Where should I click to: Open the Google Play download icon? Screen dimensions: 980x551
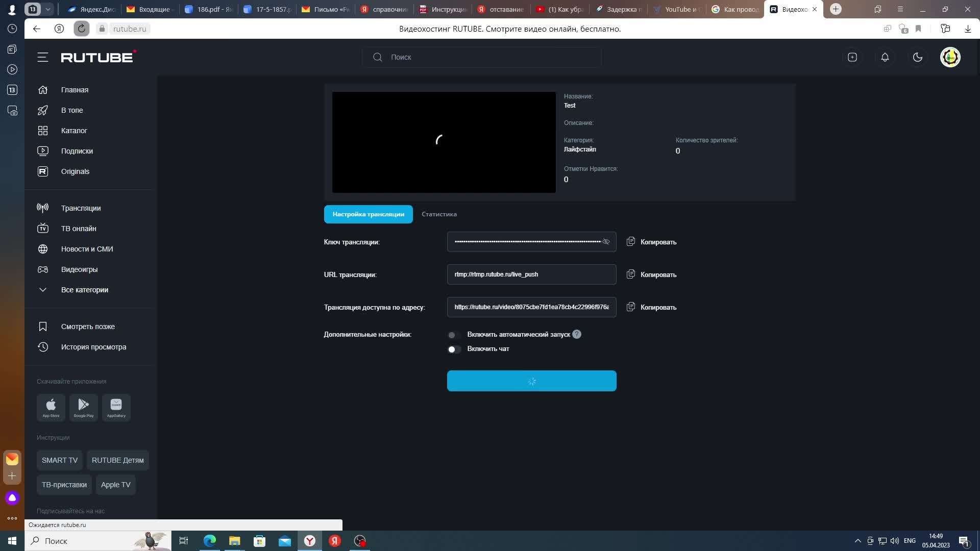pos(84,407)
